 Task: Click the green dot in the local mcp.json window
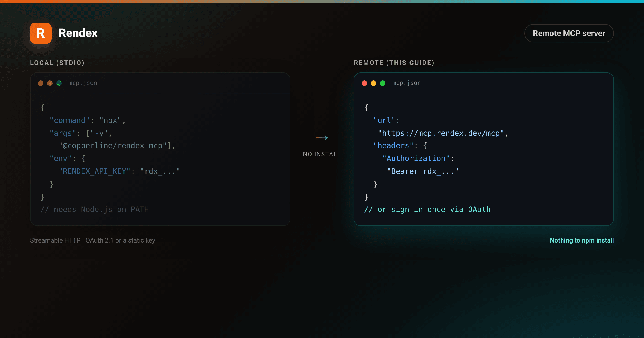click(59, 83)
